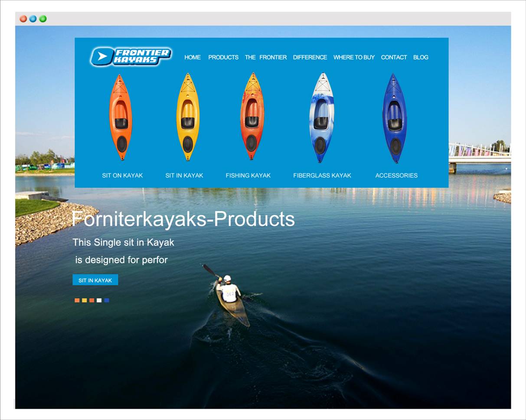The image size is (526, 420).
Task: Select the yellow slide indicator square
Action: coord(85,300)
